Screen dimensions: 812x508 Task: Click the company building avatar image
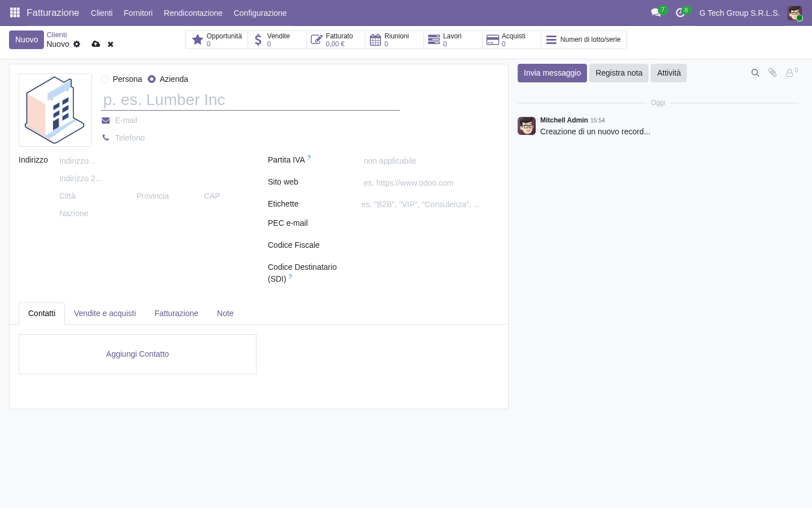click(x=55, y=110)
